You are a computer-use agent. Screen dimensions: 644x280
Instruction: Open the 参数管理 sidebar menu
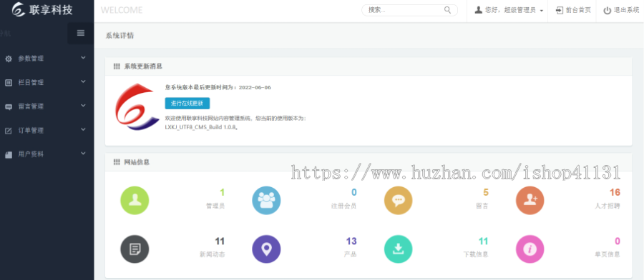[x=47, y=59]
